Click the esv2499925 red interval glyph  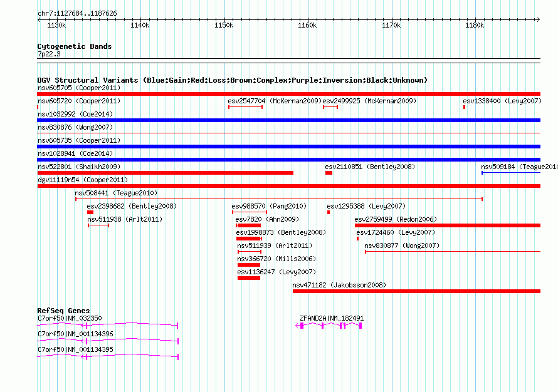(x=330, y=107)
